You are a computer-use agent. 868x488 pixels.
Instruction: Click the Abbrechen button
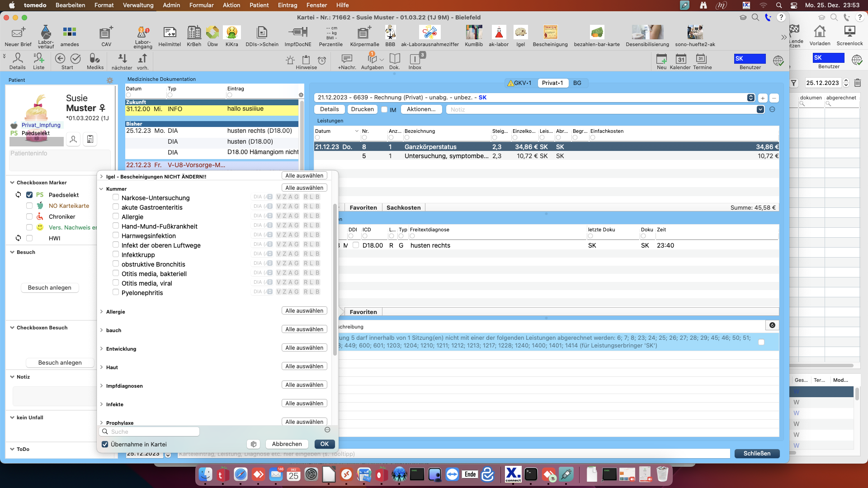[x=287, y=444]
